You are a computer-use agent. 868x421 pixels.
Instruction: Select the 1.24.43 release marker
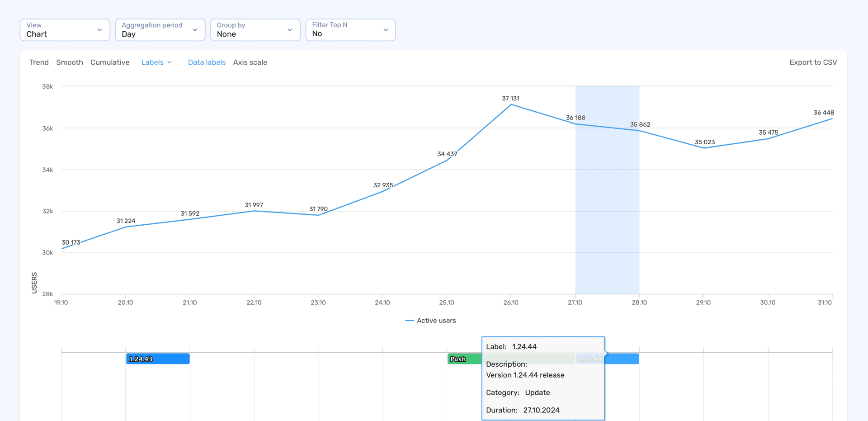(157, 359)
